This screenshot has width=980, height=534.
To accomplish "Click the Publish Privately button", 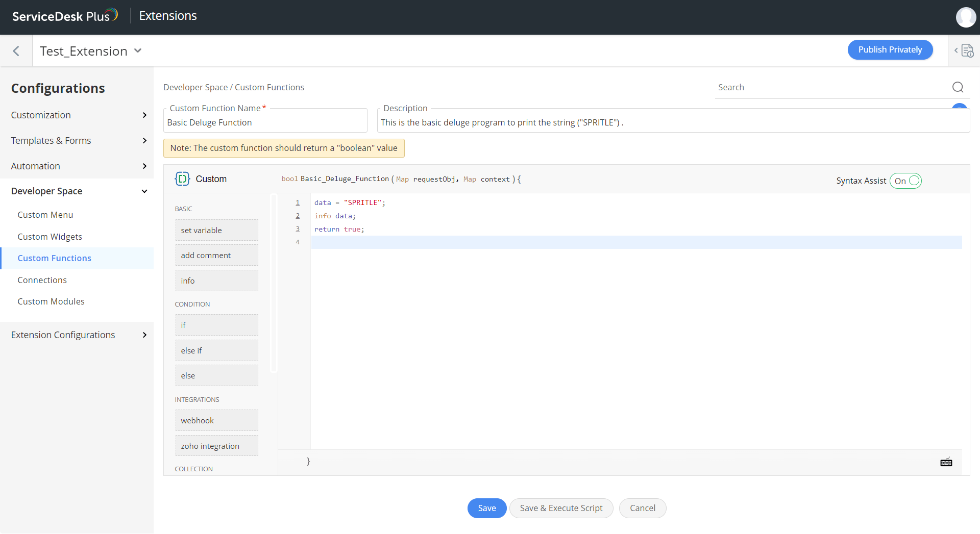I will click(x=890, y=49).
